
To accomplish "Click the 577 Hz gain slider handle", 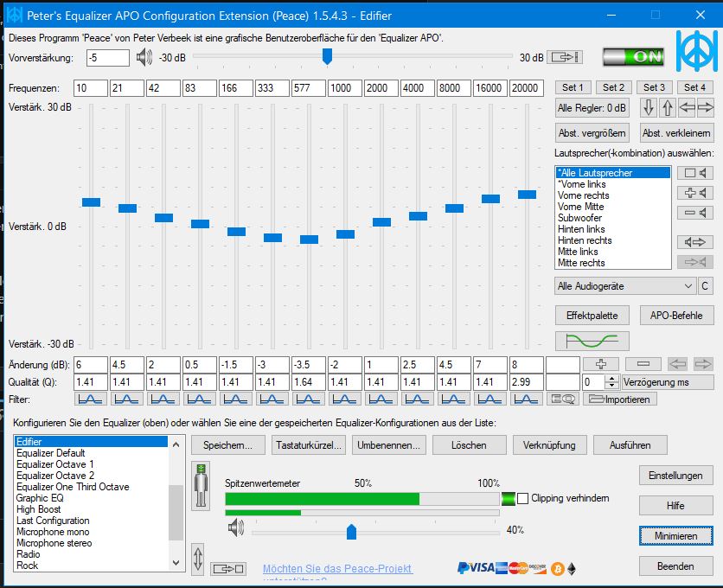I will coord(309,240).
